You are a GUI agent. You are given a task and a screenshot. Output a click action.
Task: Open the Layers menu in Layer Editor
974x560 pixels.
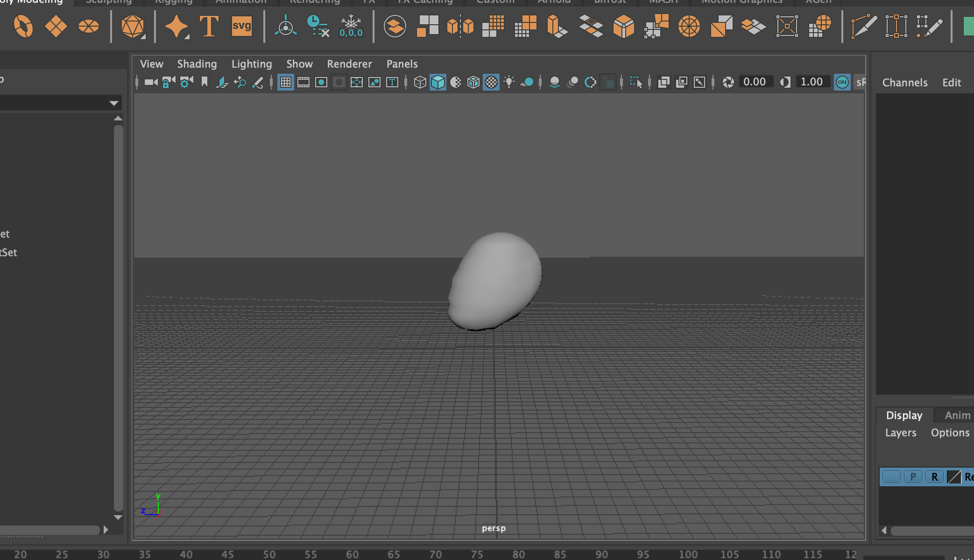tap(901, 433)
